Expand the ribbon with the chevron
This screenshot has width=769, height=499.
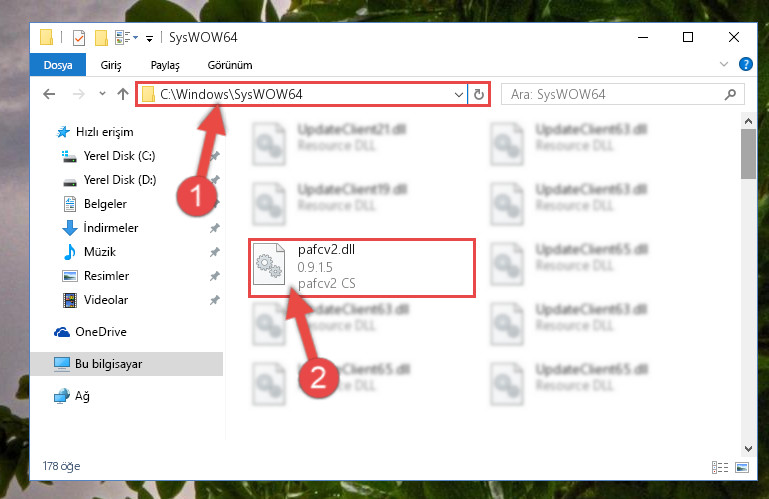coord(723,64)
